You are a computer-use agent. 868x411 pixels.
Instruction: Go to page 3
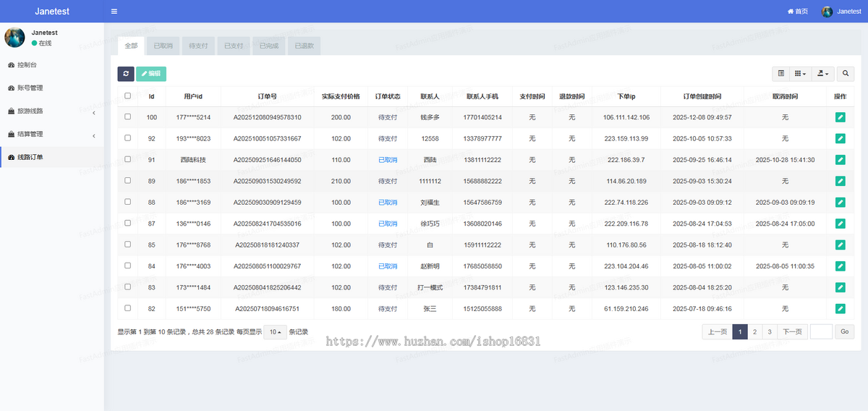(770, 332)
